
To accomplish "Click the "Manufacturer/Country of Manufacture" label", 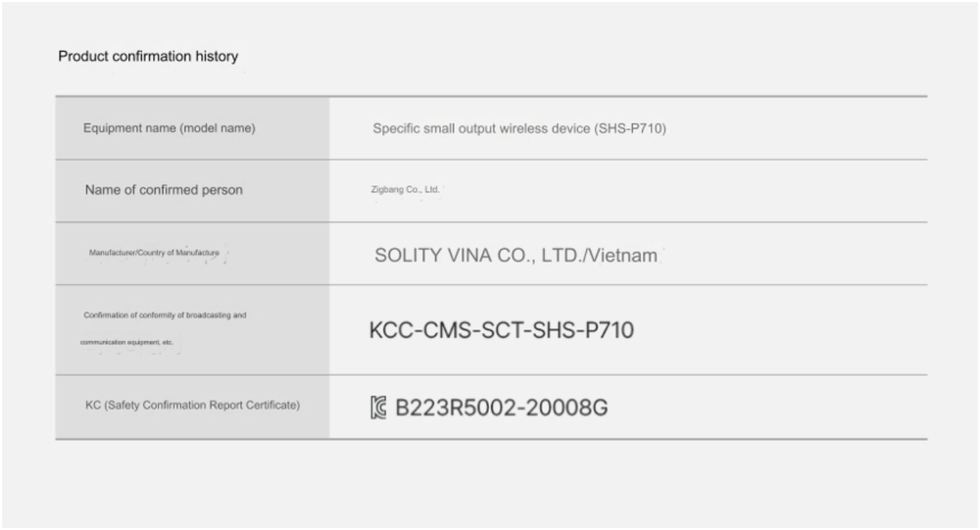I will pyautogui.click(x=155, y=253).
